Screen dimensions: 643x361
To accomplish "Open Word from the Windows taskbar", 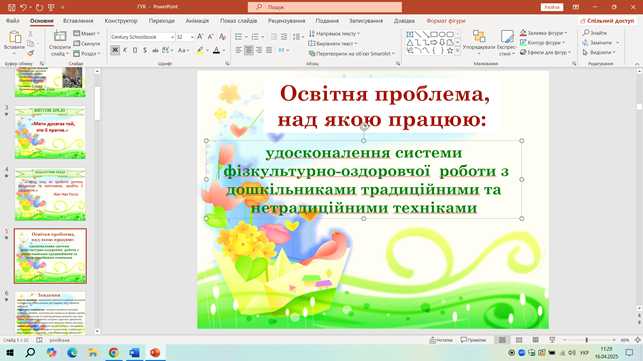I will tap(134, 352).
